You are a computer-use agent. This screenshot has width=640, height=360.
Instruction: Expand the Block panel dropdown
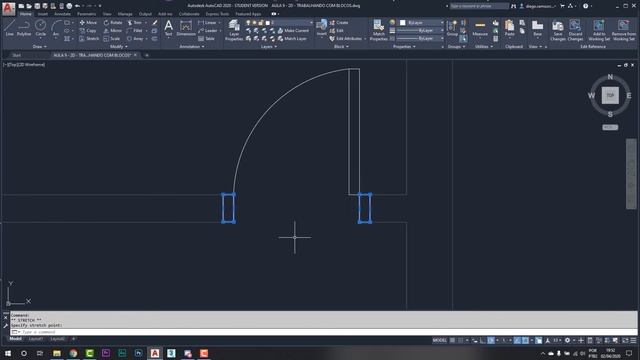[341, 47]
